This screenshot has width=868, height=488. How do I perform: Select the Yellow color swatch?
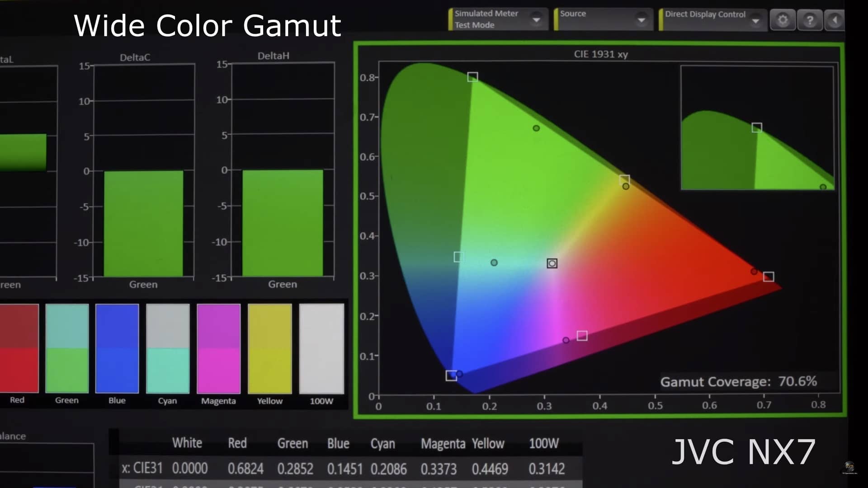click(270, 348)
